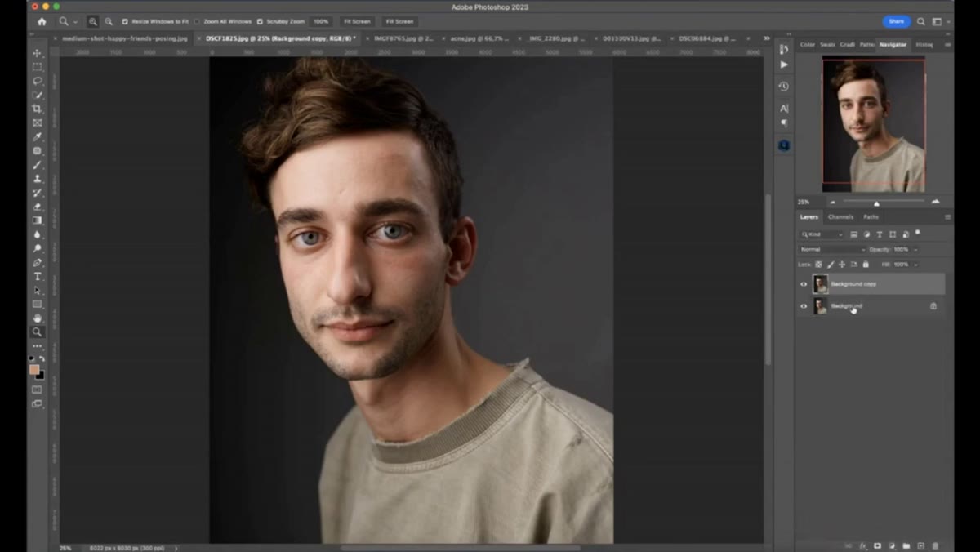
Task: Open the Opacity value dropdown arrow
Action: pyautogui.click(x=915, y=249)
